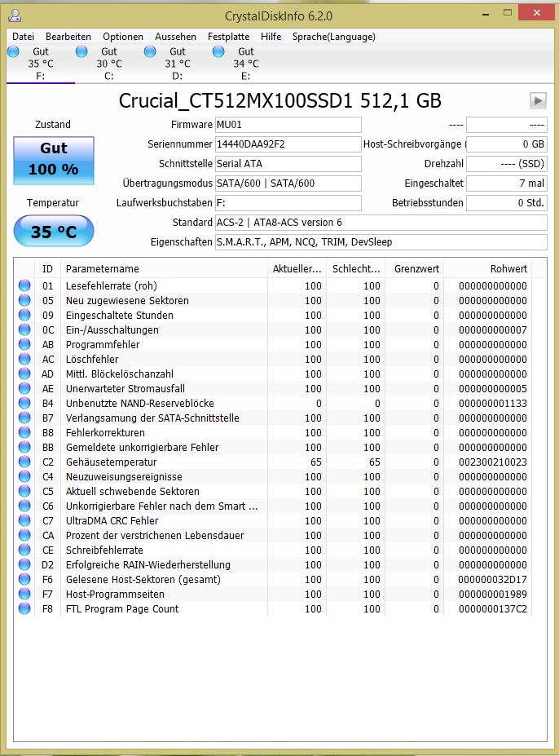Click status orb of Mittl. Blöckelöschanzahl row

(x=24, y=374)
